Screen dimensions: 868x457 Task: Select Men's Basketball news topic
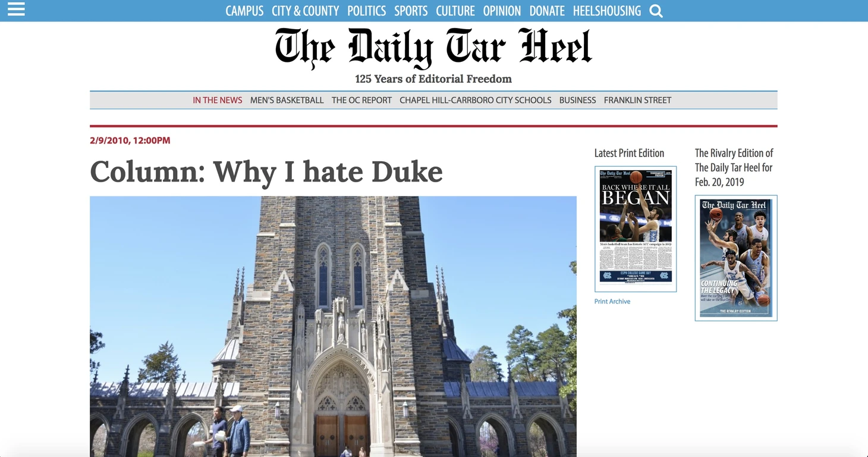click(x=287, y=100)
